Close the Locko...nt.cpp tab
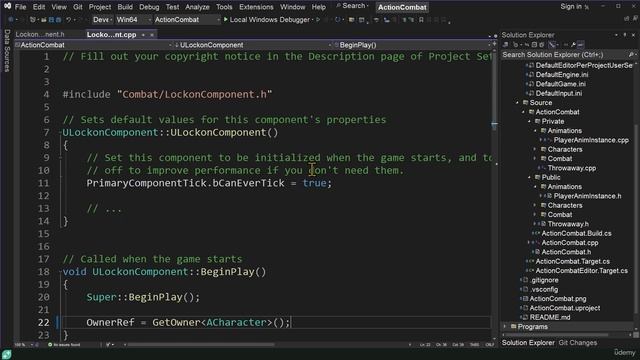Screen dimensions: 640x360 click(x=152, y=35)
